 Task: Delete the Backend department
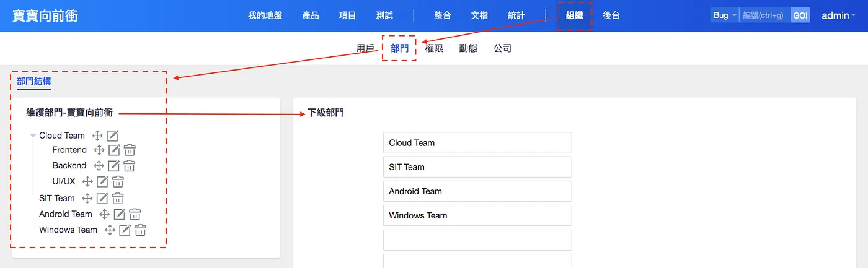129,166
